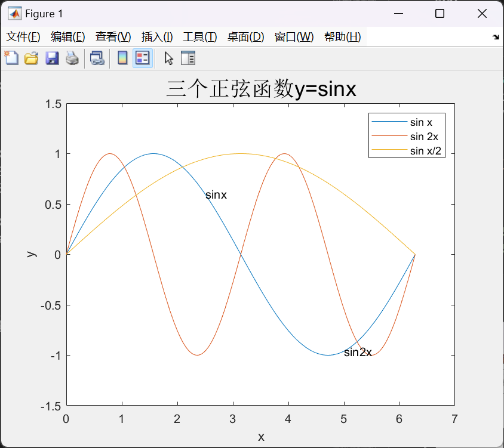
Task: Open the 帮助(H) menu
Action: pyautogui.click(x=342, y=37)
